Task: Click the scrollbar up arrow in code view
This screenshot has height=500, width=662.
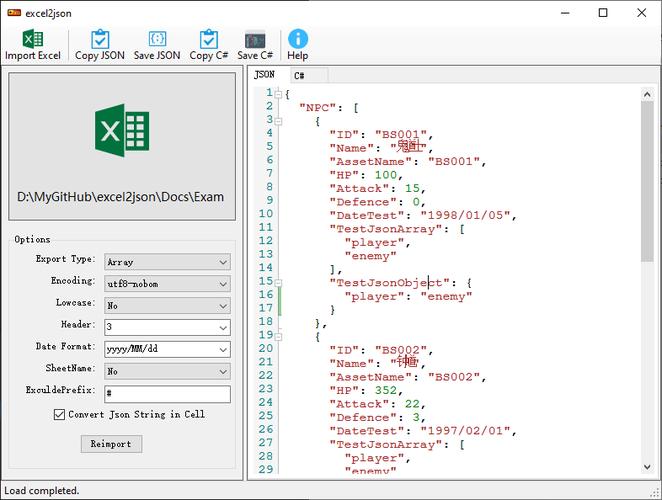Action: (647, 95)
